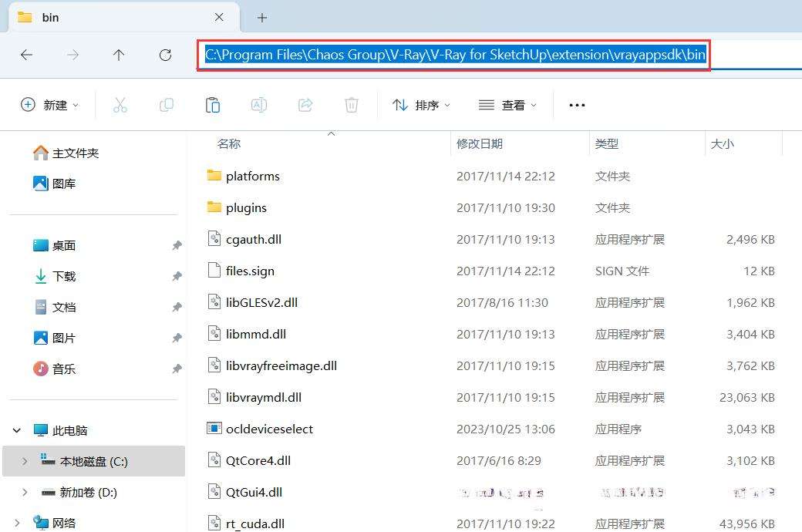
Task: Open a new tab with plus button
Action: click(x=262, y=18)
